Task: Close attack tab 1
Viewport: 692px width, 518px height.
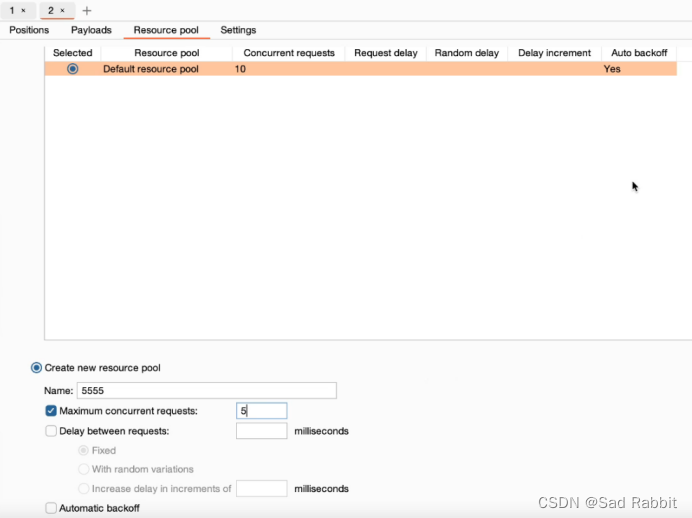Action: pos(23,11)
